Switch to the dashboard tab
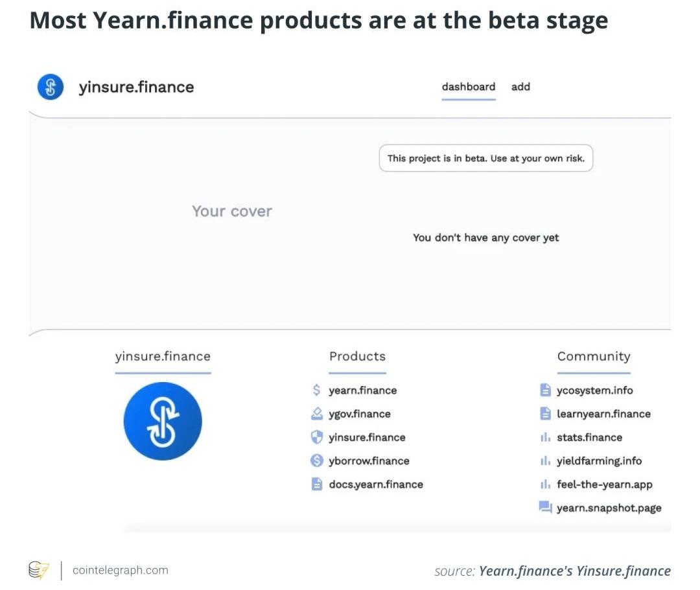 pyautogui.click(x=469, y=87)
